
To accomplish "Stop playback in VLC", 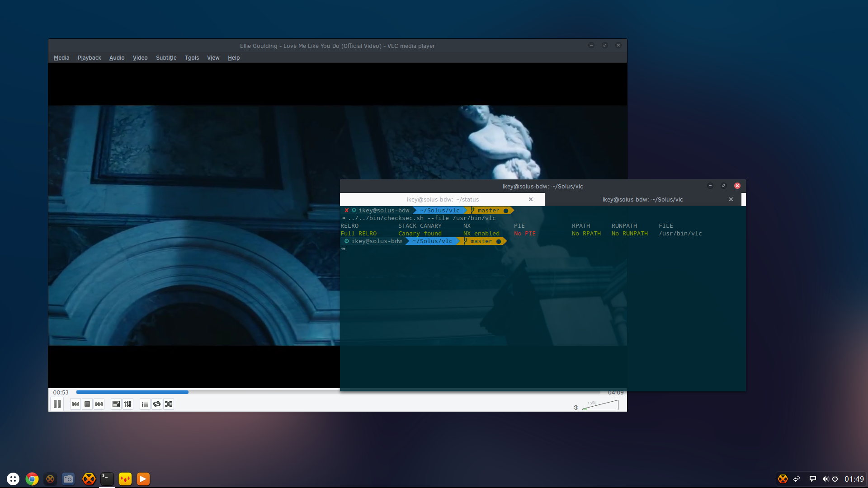I will coord(87,404).
